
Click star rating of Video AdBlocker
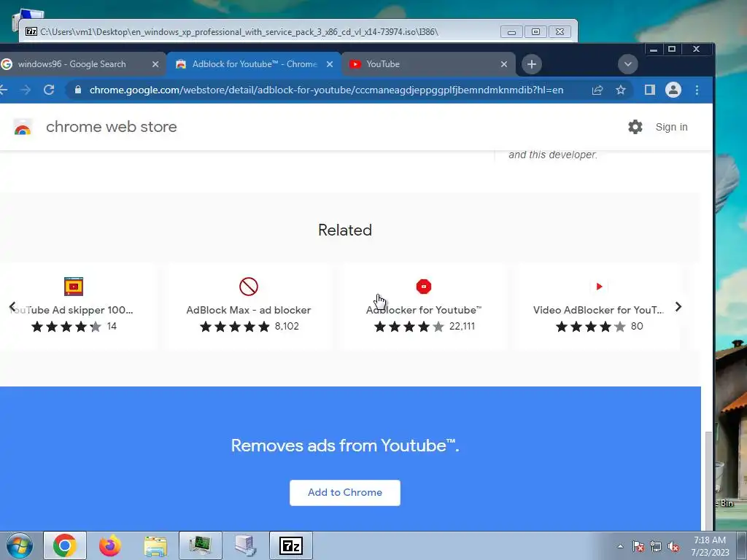point(591,326)
